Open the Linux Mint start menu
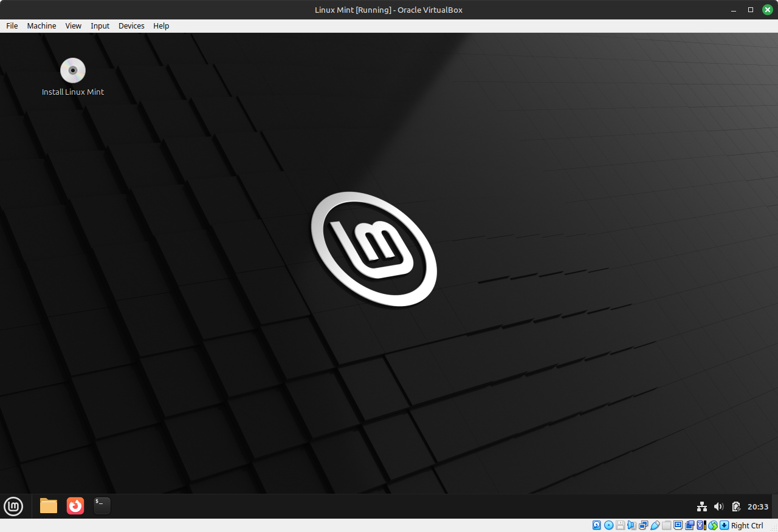The height and width of the screenshot is (532, 778). pyautogui.click(x=13, y=506)
